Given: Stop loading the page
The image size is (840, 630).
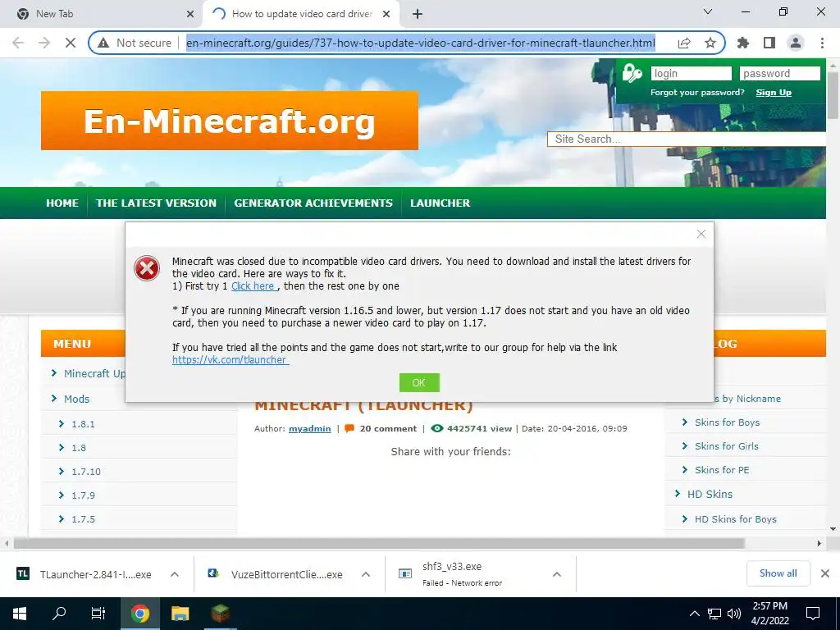Looking at the screenshot, I should (71, 43).
